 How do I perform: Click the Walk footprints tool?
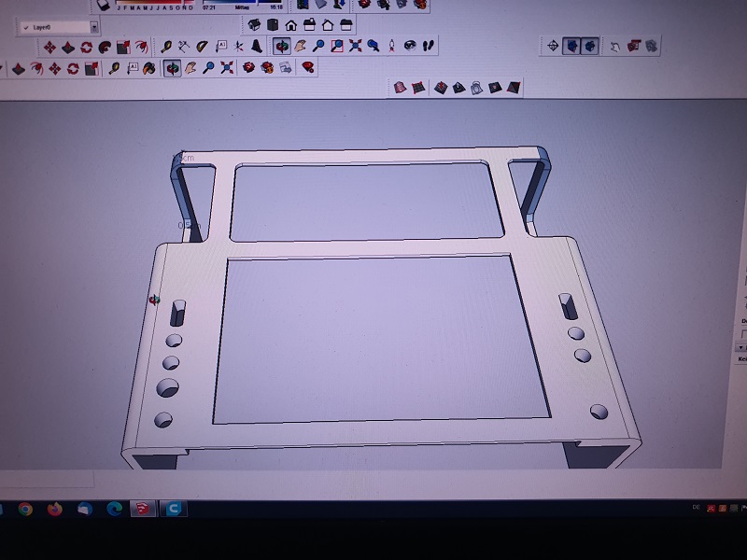click(x=428, y=45)
